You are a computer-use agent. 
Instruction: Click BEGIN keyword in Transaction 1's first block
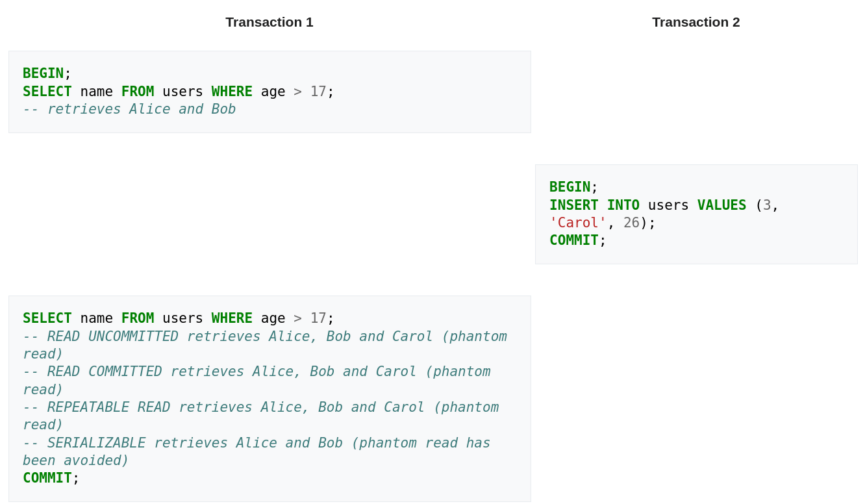[x=43, y=73]
